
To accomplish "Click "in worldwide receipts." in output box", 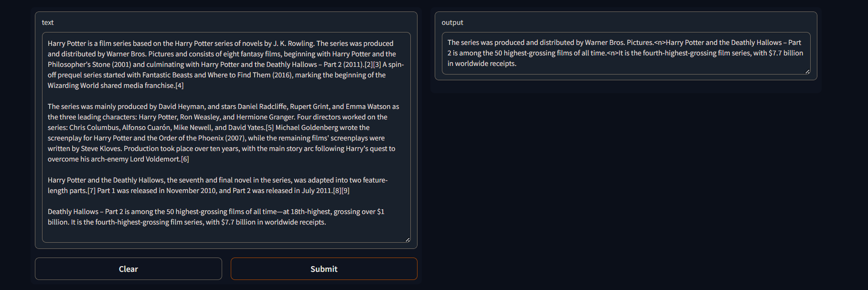I will click(482, 64).
